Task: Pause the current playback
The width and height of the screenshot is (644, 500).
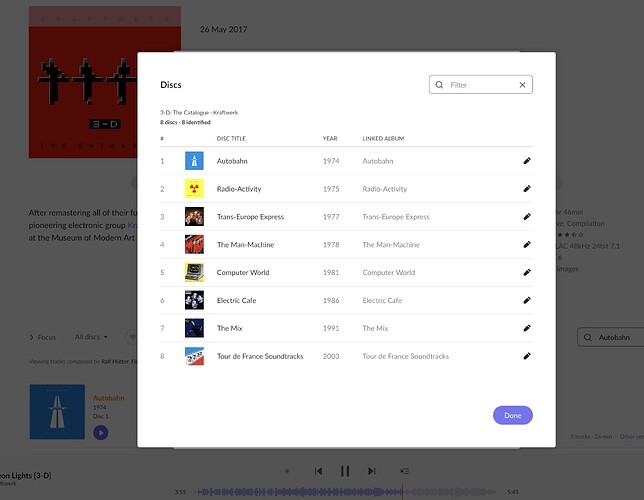Action: 345,471
